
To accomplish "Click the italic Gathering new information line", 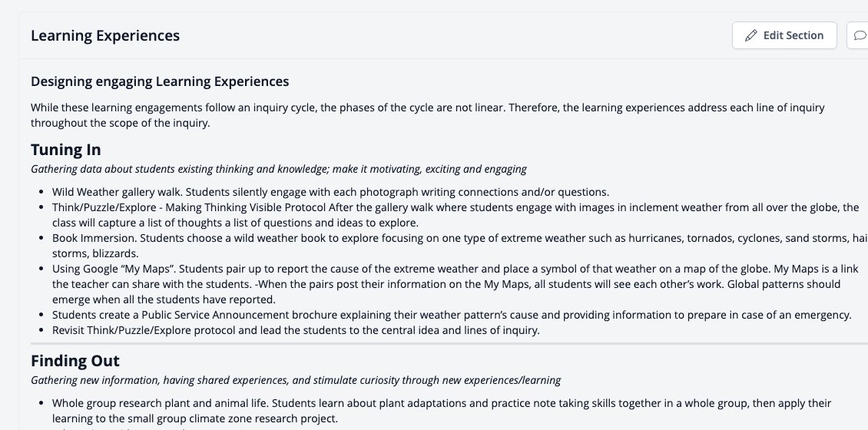I will click(296, 380).
